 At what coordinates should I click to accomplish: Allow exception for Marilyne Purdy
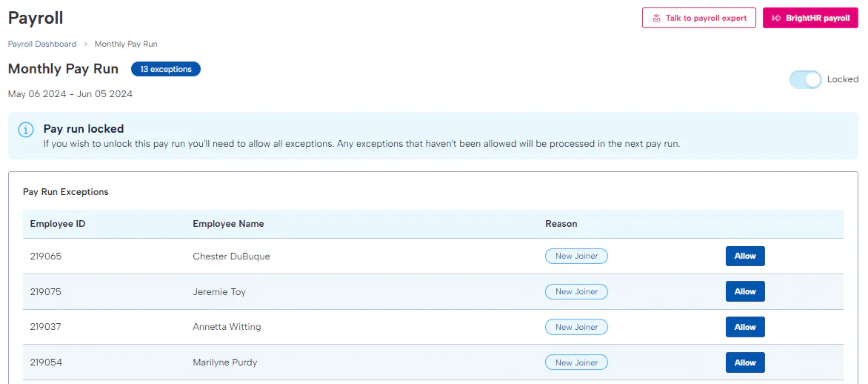[x=744, y=363]
